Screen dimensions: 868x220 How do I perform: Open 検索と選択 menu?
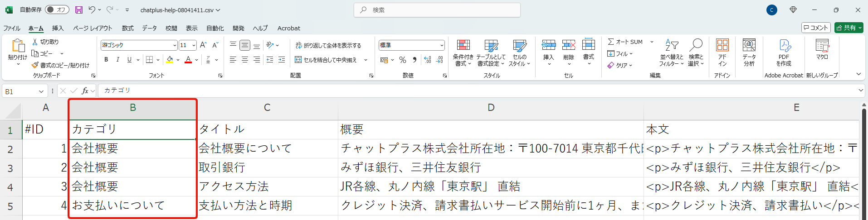tap(696, 53)
